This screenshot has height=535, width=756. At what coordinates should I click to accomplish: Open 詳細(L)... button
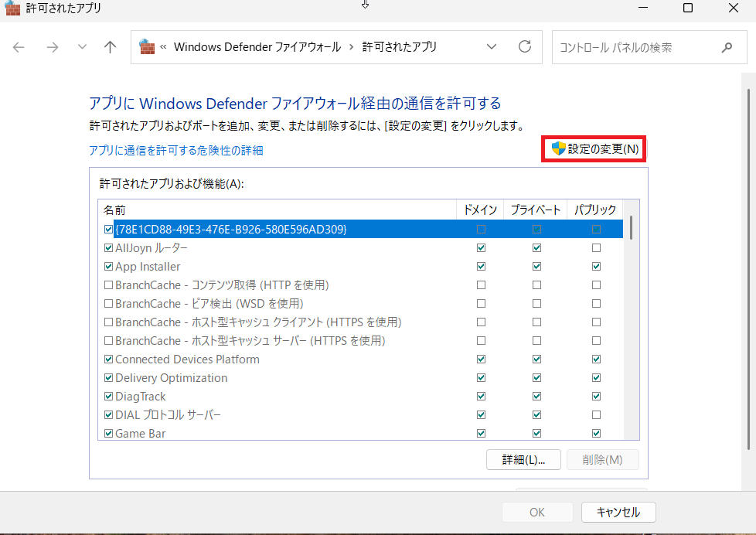pyautogui.click(x=523, y=460)
